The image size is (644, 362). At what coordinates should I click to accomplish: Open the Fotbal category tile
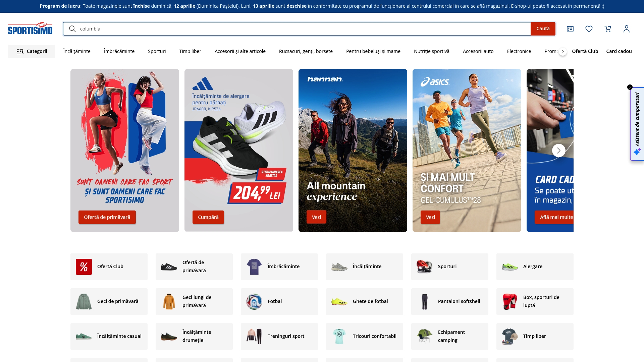279,302
